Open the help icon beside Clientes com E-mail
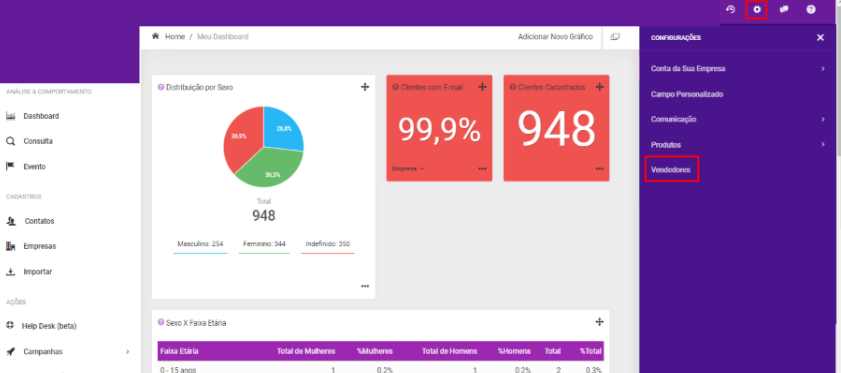The height and width of the screenshot is (373, 841). (395, 87)
